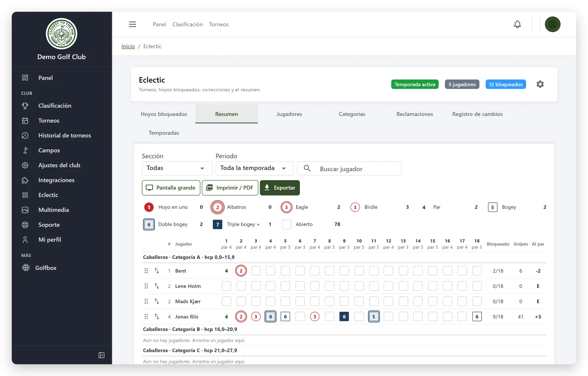Open Eclectic settings gear icon
Image resolution: width=588 pixels, height=376 pixels.
540,84
